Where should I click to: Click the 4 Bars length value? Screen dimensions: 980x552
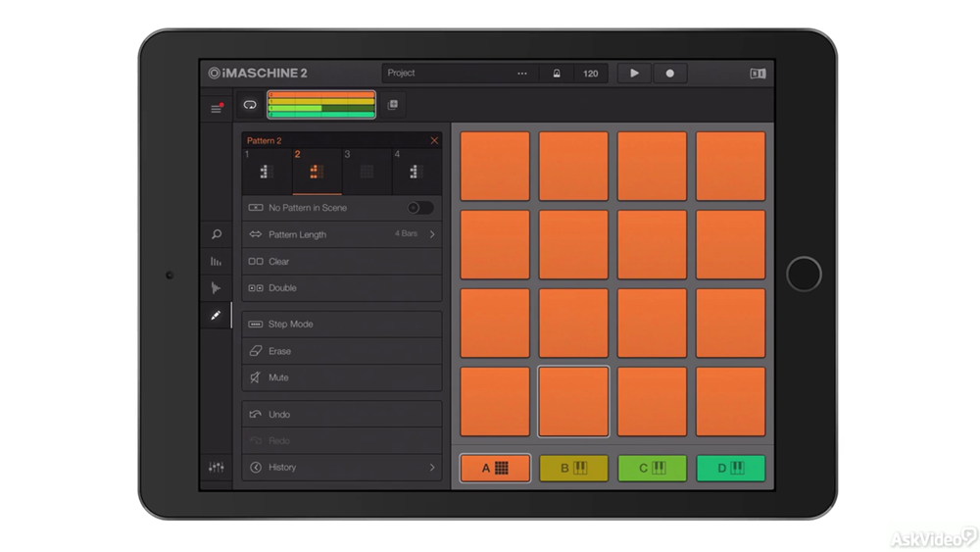point(406,233)
